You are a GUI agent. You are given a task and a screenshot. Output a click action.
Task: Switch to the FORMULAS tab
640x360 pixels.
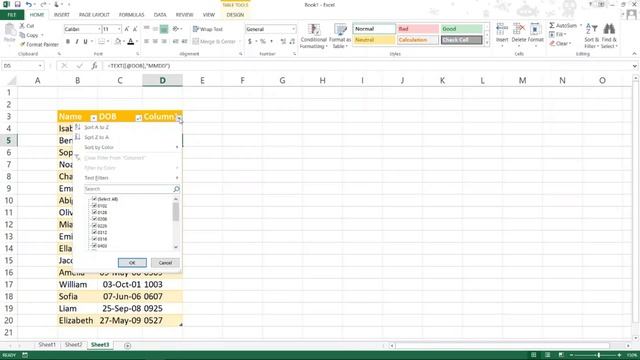tap(131, 15)
